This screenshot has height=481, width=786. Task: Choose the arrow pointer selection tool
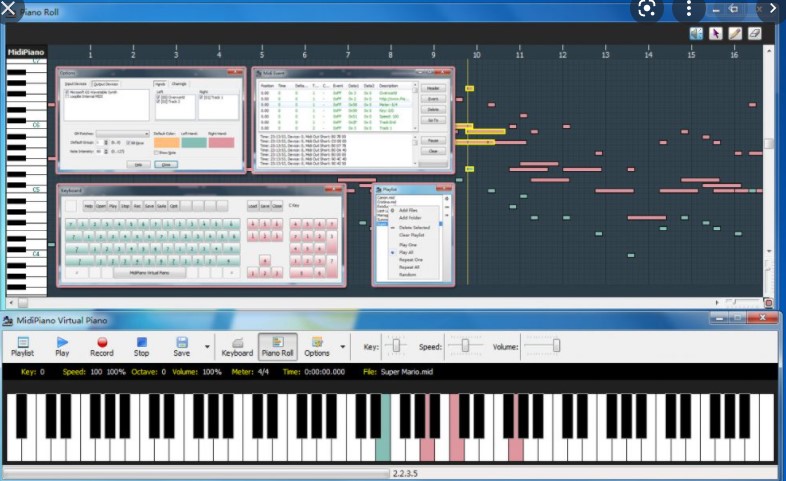pyautogui.click(x=715, y=34)
